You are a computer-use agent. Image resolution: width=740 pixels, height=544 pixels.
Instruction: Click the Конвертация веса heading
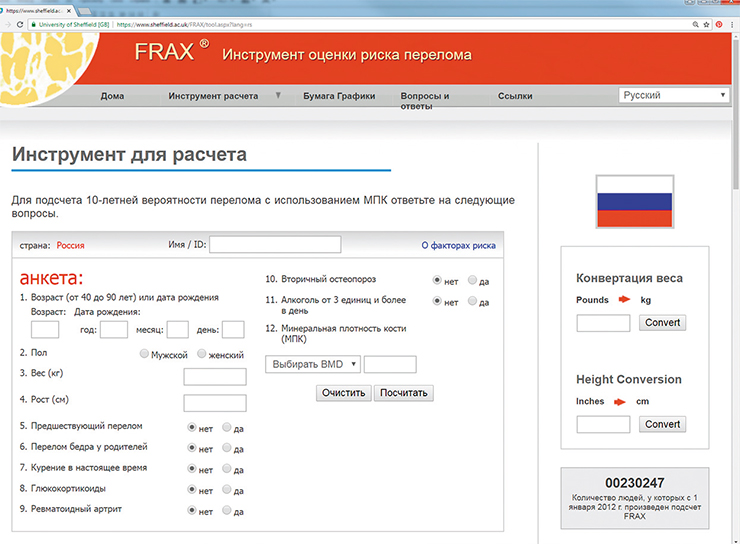pos(629,278)
